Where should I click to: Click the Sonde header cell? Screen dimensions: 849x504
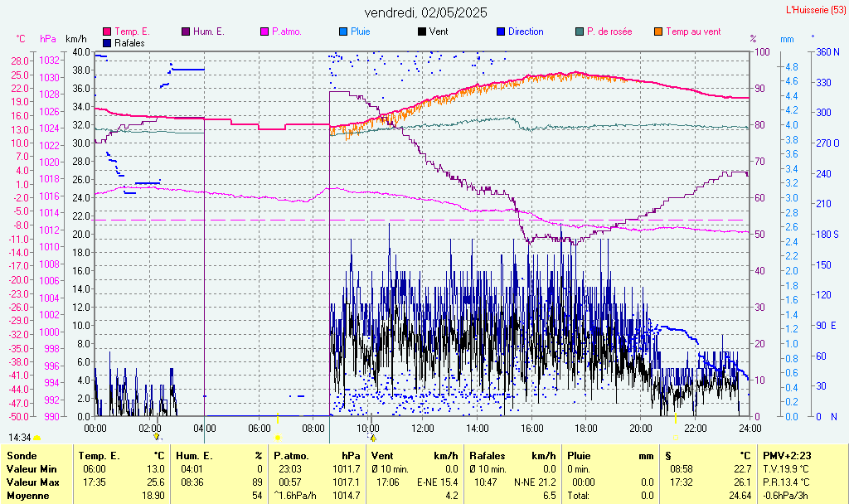click(22, 456)
